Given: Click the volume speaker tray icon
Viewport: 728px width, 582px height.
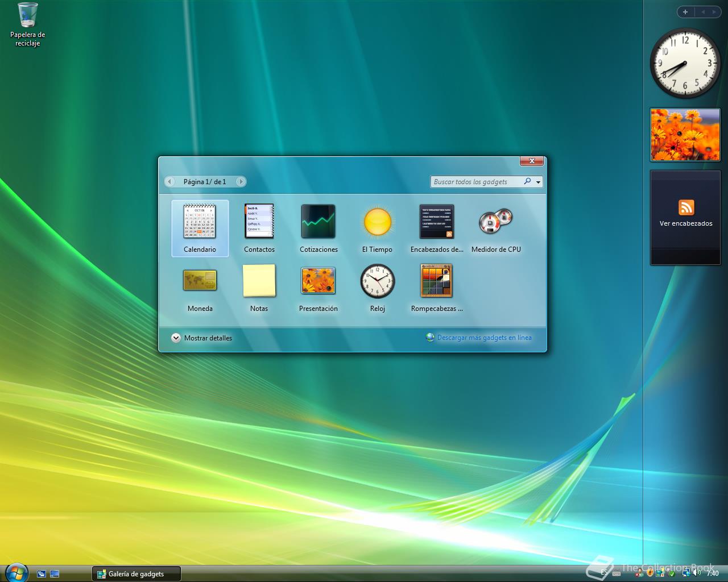Looking at the screenshot, I should 697,573.
